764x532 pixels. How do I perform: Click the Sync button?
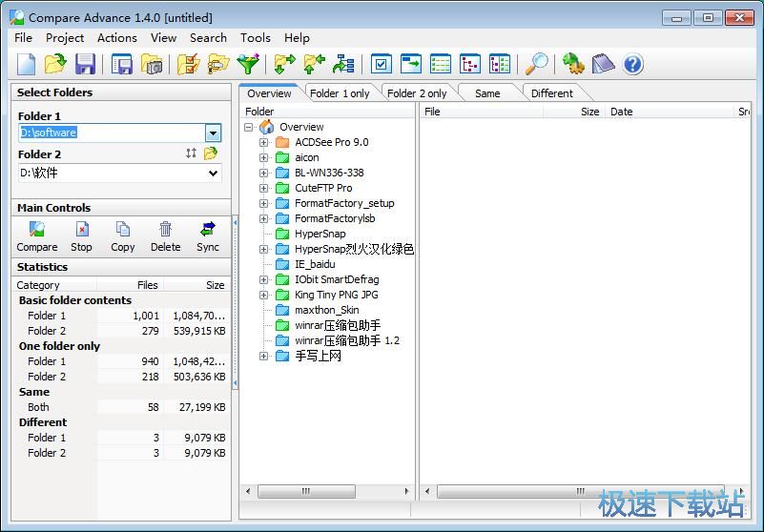(208, 236)
